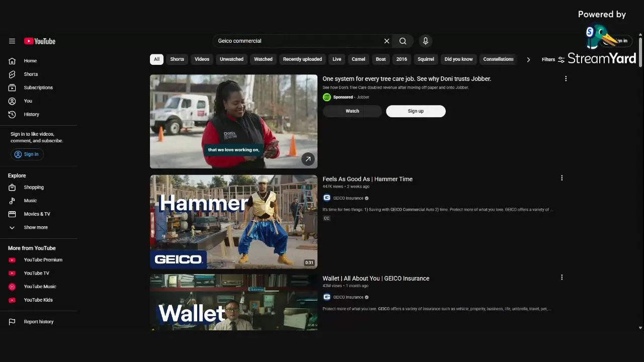644x362 pixels.
Task: Open YouTube Music link
Action: [40, 287]
